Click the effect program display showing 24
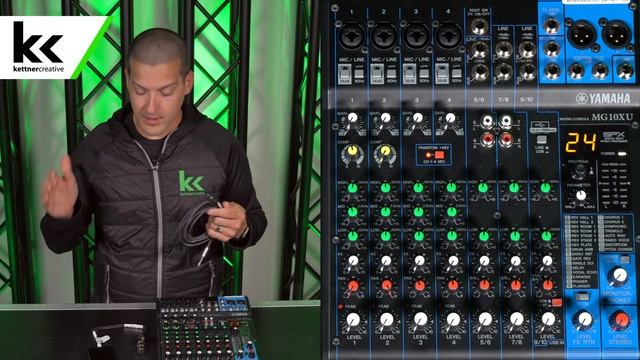Image resolution: width=640 pixels, height=360 pixels. pyautogui.click(x=580, y=142)
